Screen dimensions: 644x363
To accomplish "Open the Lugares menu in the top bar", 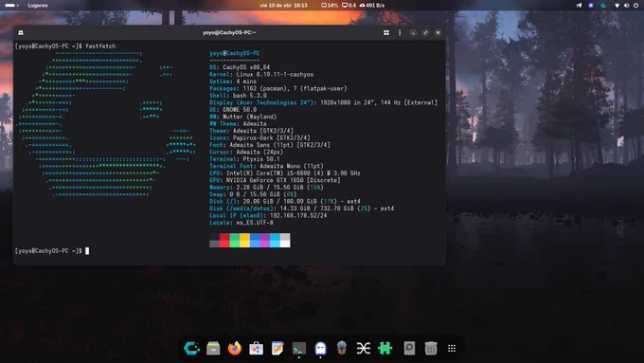I will 38,6.
